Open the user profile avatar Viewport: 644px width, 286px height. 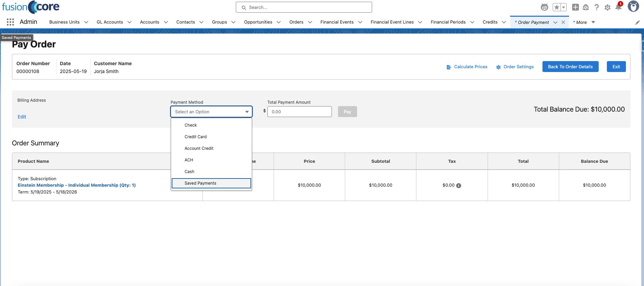pyautogui.click(x=633, y=6)
